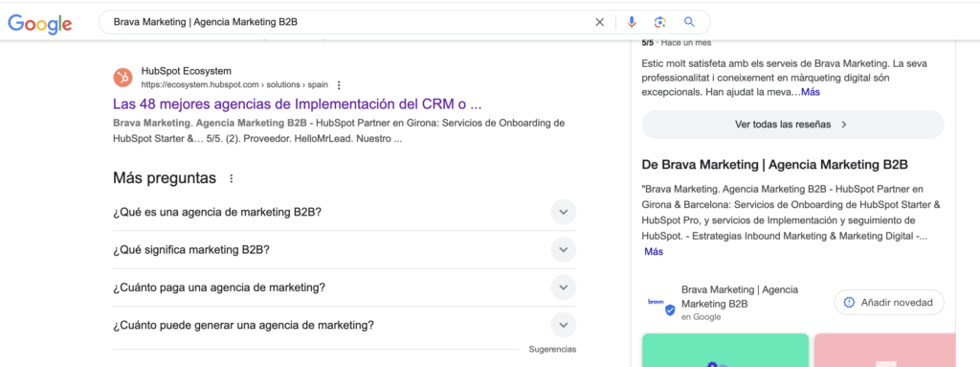
Task: Click the HubSpot result snippet text
Action: pyautogui.click(x=339, y=131)
